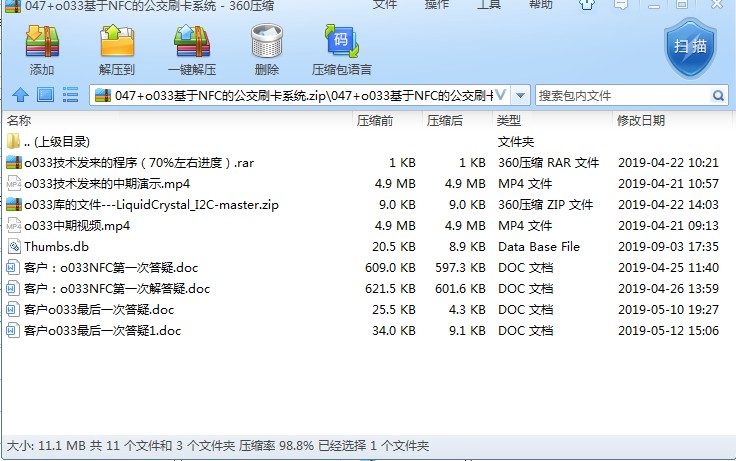The width and height of the screenshot is (736, 461).
Task: Click the folder icon of 上级目录
Action: pyautogui.click(x=13, y=141)
